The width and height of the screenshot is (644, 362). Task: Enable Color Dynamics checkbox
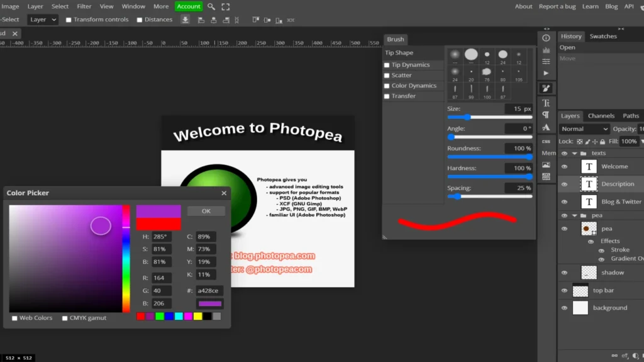(387, 86)
